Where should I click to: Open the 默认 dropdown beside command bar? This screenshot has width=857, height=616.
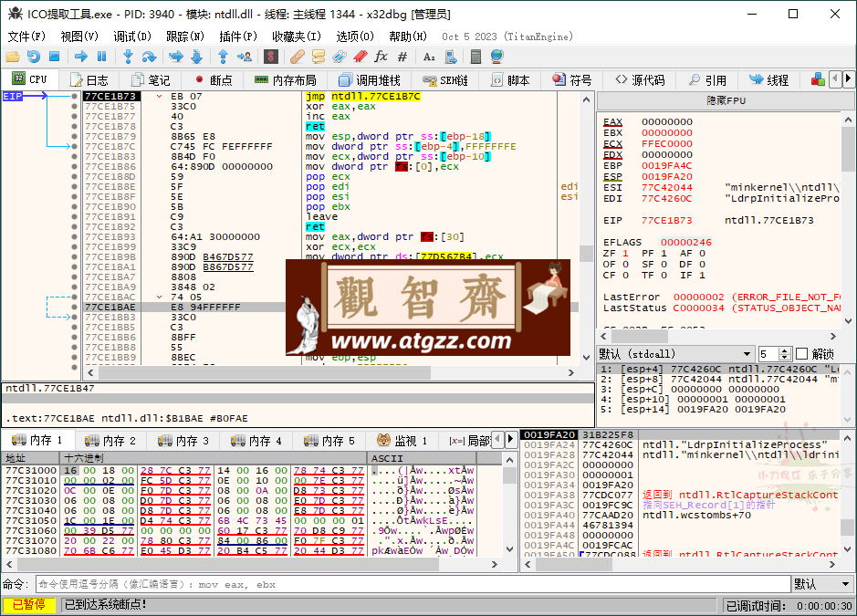tap(823, 584)
